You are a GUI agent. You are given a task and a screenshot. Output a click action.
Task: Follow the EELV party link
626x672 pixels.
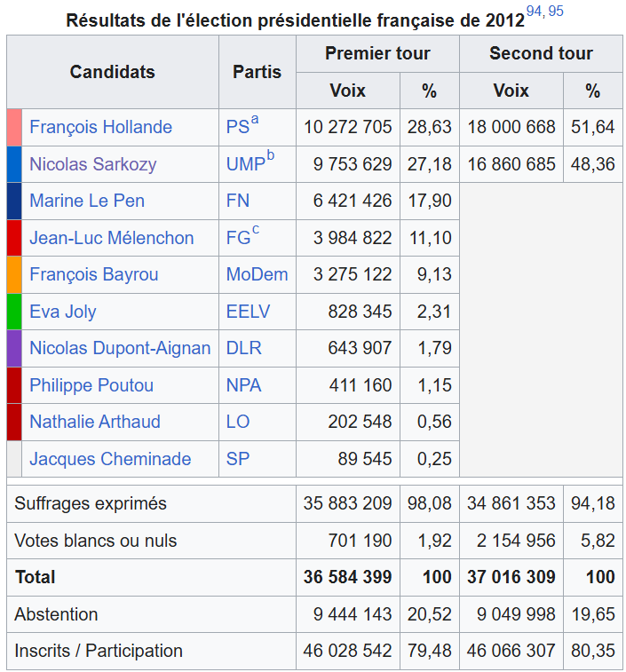(248, 312)
